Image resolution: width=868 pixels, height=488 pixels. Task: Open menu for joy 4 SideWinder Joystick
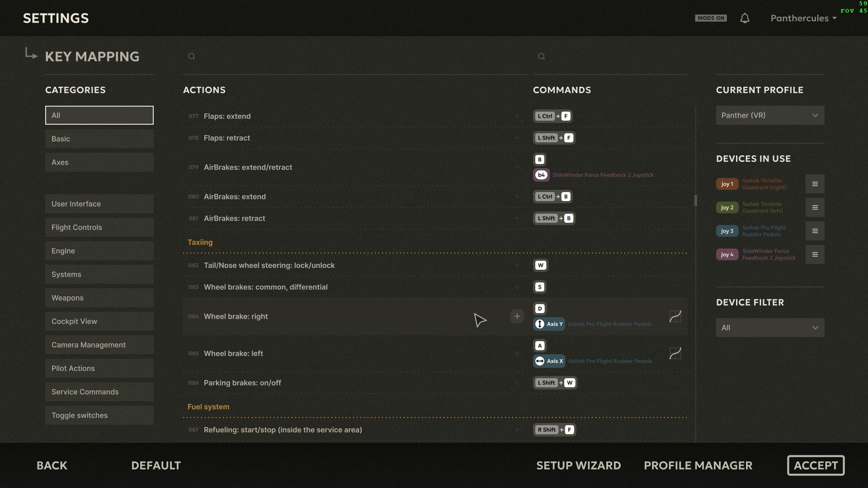815,254
